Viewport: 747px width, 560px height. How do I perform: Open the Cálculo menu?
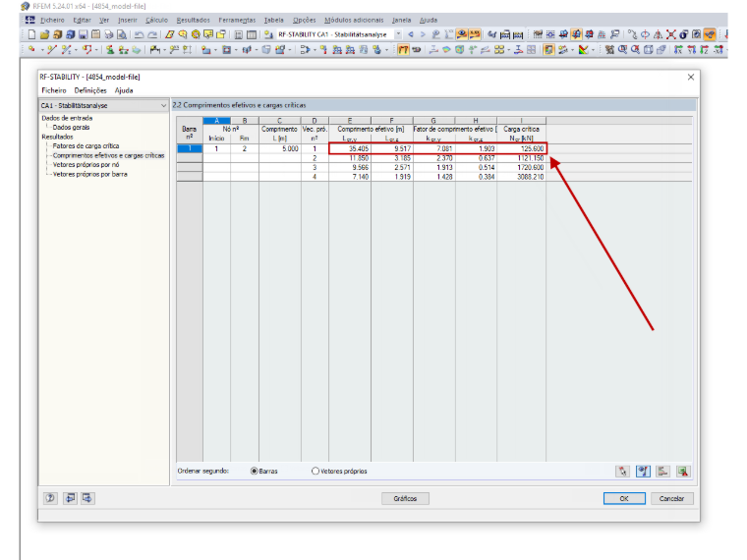click(156, 20)
